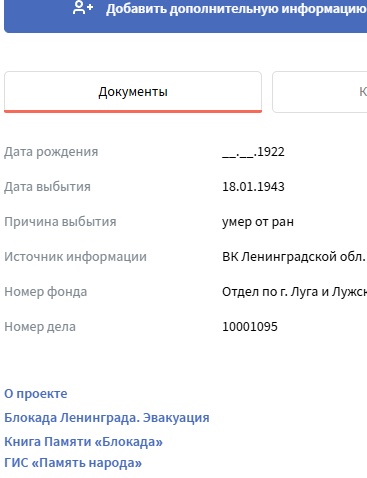367x478 pixels.
Task: Select the date value 18.01.1943
Action: coord(253,187)
